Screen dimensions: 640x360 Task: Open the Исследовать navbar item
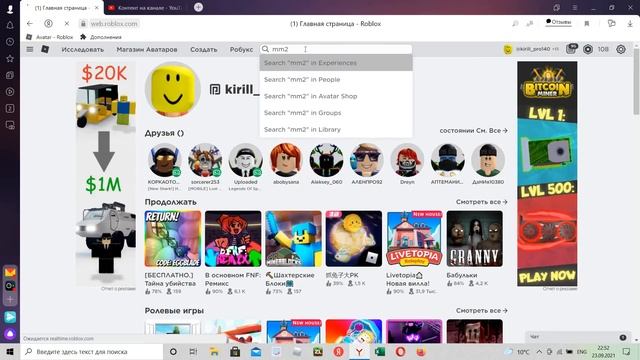83,49
